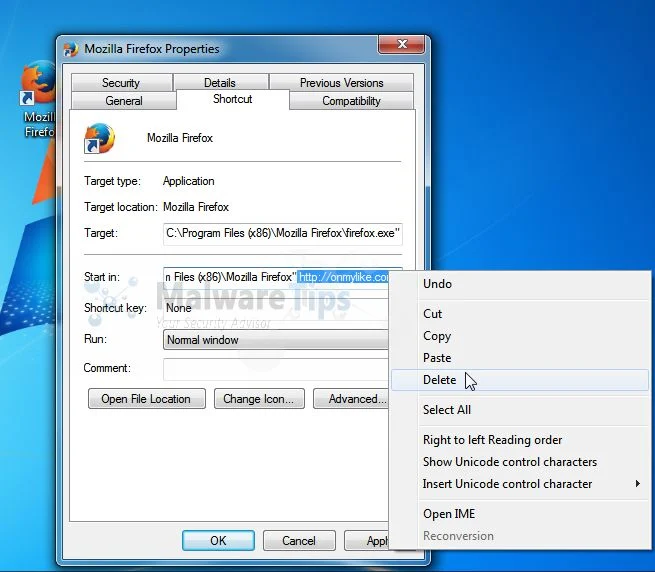655x572 pixels.
Task: Click the Cancel button
Action: click(299, 541)
